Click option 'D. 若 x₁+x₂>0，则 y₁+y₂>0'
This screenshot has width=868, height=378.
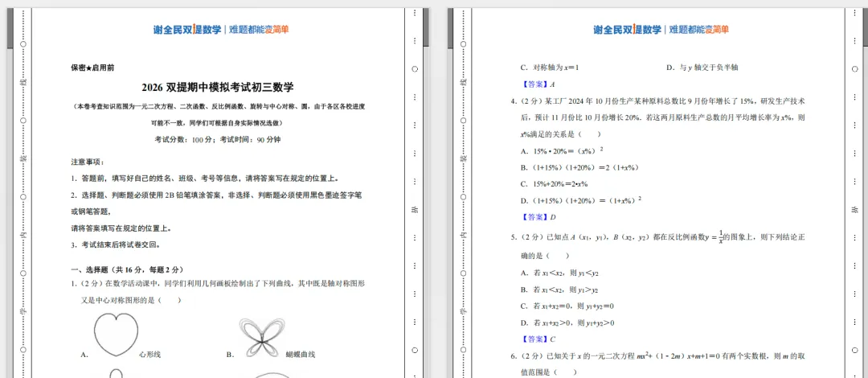568,323
